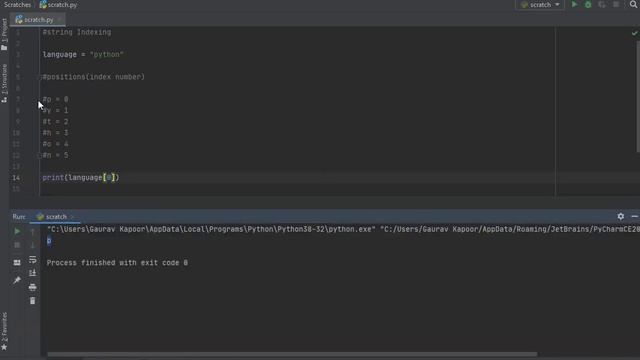Click the Stop square in the Run panel
The height and width of the screenshot is (360, 640).
(17, 245)
